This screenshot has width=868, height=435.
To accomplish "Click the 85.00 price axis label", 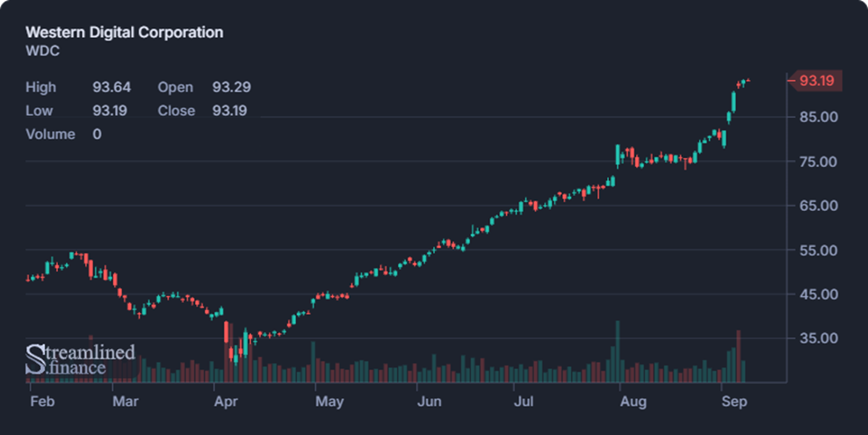I will pyautogui.click(x=819, y=117).
